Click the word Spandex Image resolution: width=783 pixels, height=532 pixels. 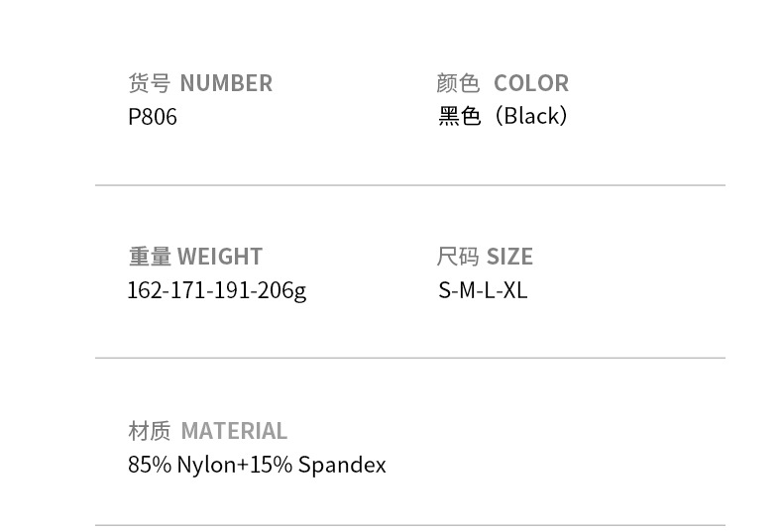click(342, 465)
